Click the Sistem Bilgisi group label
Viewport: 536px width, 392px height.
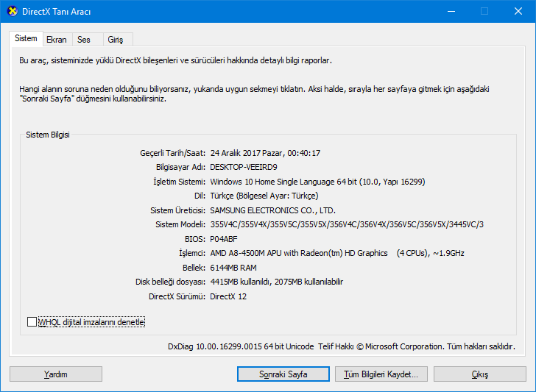coord(48,135)
